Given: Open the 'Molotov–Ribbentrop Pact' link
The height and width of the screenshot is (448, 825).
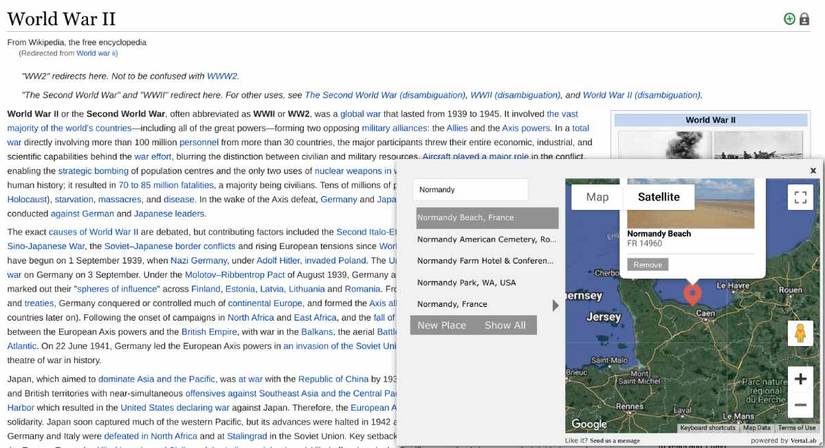Looking at the screenshot, I should click(x=235, y=275).
